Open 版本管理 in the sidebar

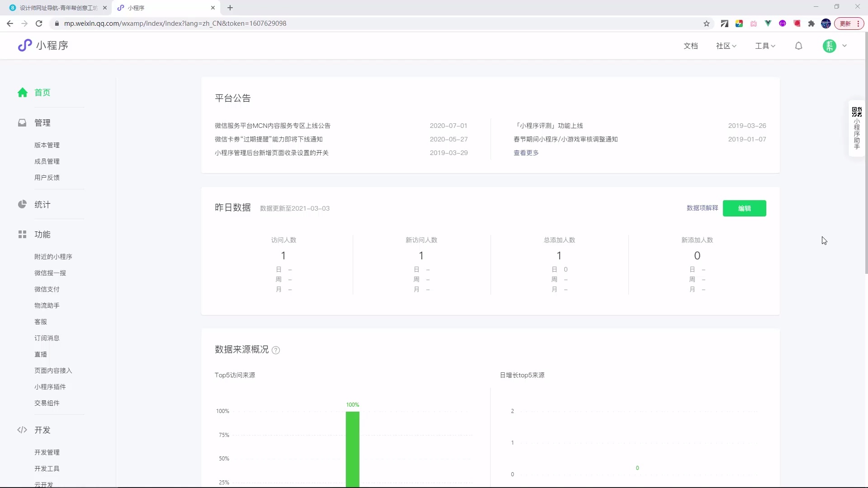tap(47, 145)
